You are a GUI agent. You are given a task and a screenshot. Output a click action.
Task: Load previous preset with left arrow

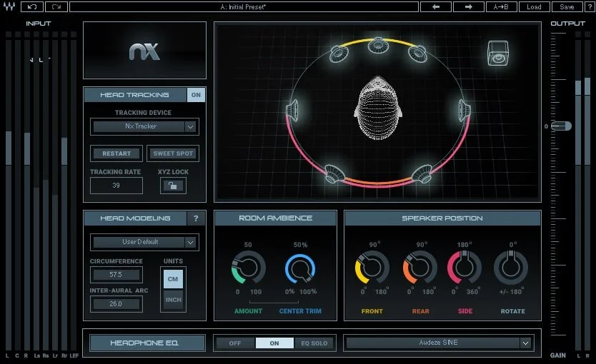(436, 7)
